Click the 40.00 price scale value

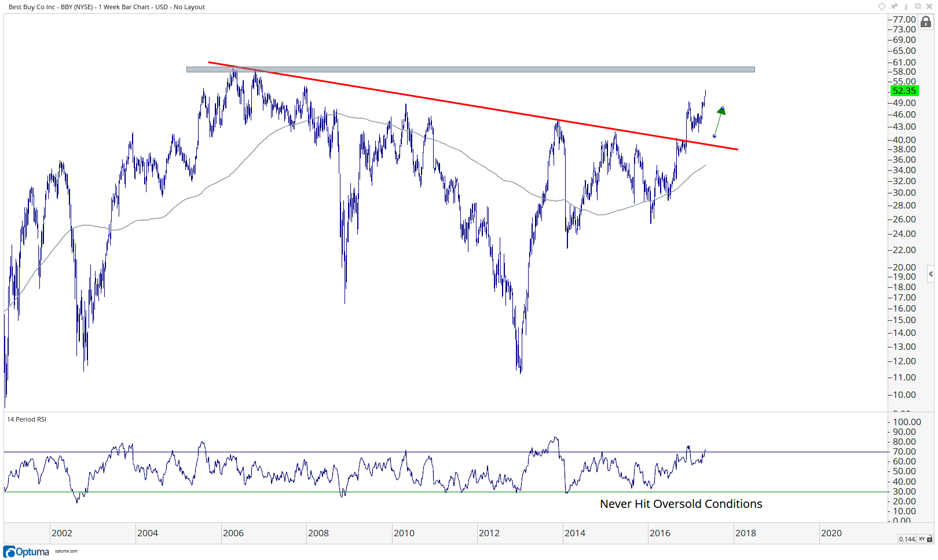tap(904, 140)
